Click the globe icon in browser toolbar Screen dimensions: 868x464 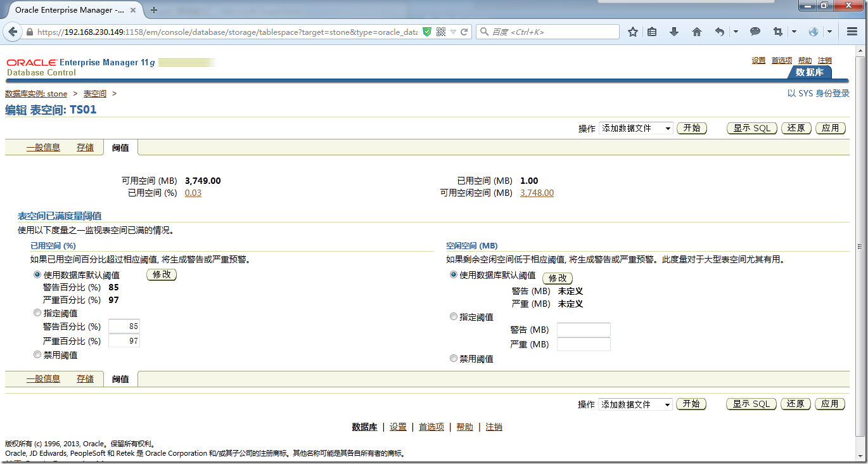click(x=814, y=32)
